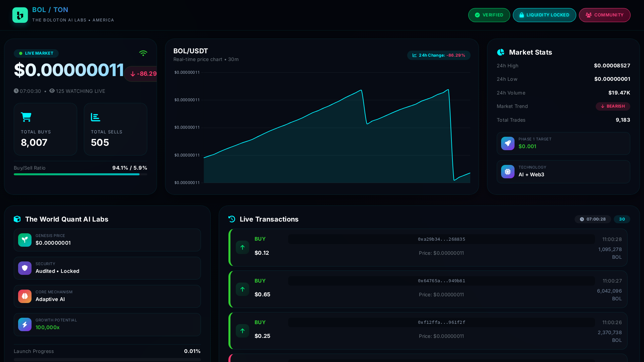Click the Buy/Sell Ratio progress bar
This screenshot has height=362, width=644.
(80, 174)
